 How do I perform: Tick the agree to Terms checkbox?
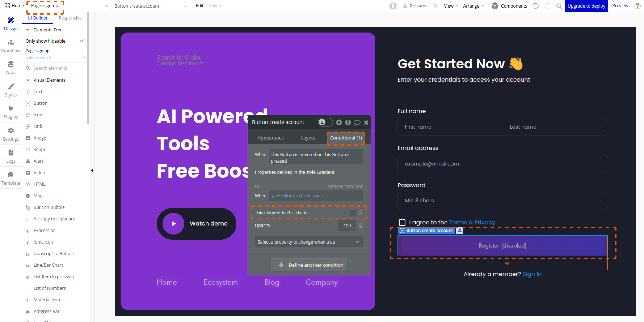[402, 222]
